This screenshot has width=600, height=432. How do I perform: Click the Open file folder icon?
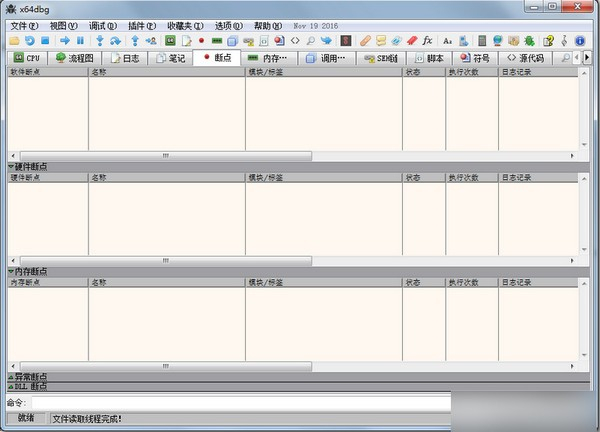[14, 41]
